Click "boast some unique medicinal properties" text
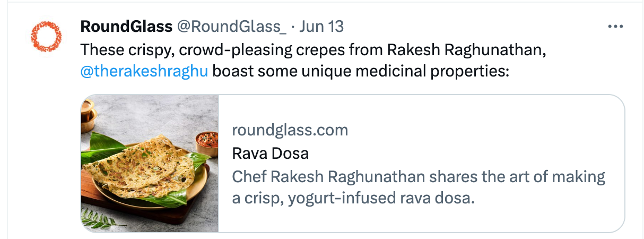This screenshot has height=239, width=644. tap(361, 71)
